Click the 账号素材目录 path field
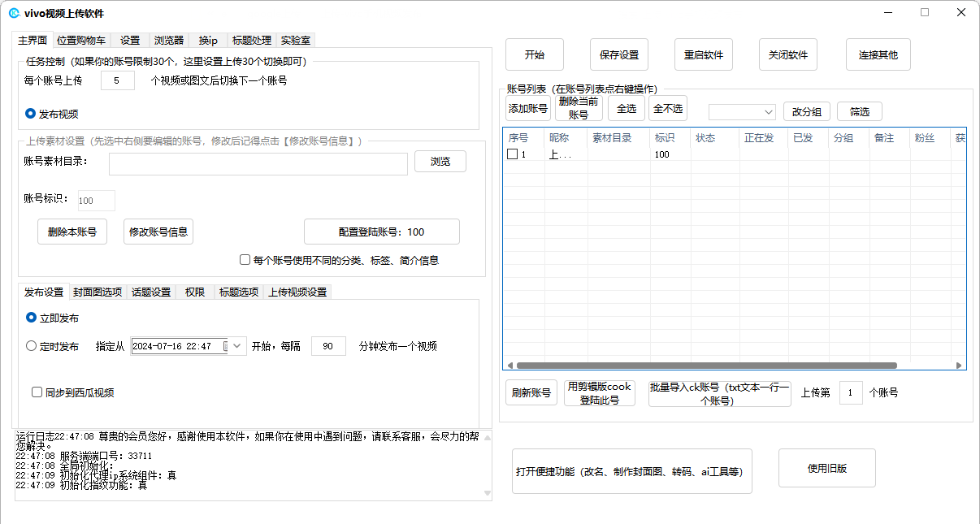The height and width of the screenshot is (524, 980). [258, 164]
